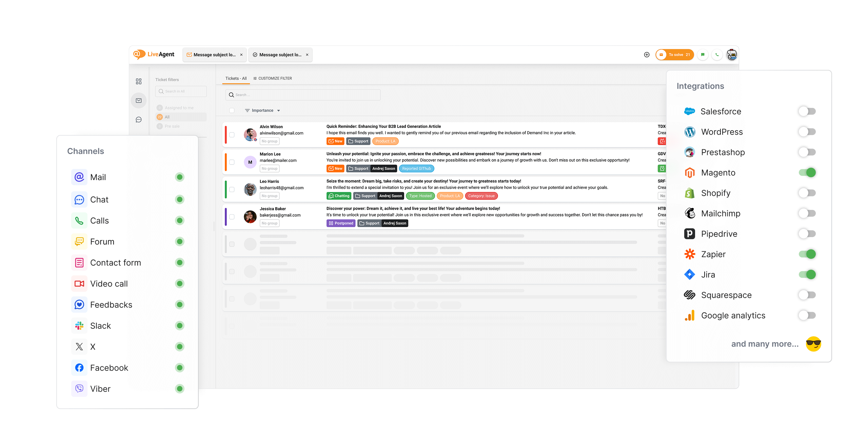Open the grid dashboard icon in left sidebar
Image resolution: width=868 pixels, height=426 pixels.
[x=139, y=81]
